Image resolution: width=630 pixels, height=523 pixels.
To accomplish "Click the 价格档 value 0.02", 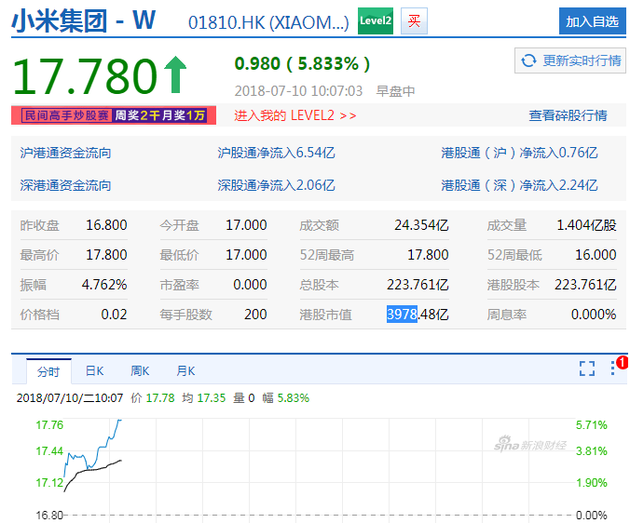I will click(x=114, y=314).
